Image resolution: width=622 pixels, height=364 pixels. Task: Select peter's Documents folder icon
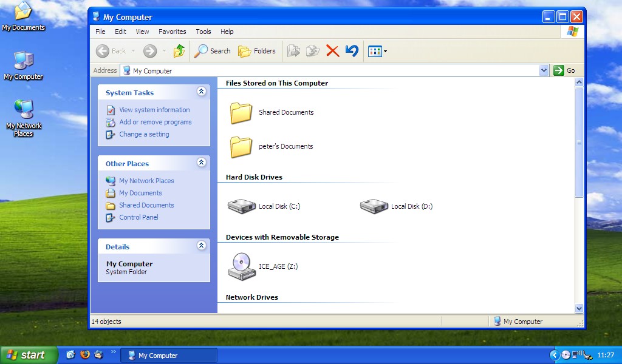[x=241, y=147]
